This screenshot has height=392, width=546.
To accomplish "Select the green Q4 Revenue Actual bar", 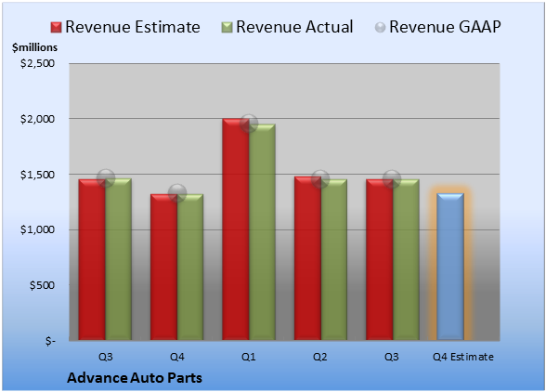I will [190, 267].
